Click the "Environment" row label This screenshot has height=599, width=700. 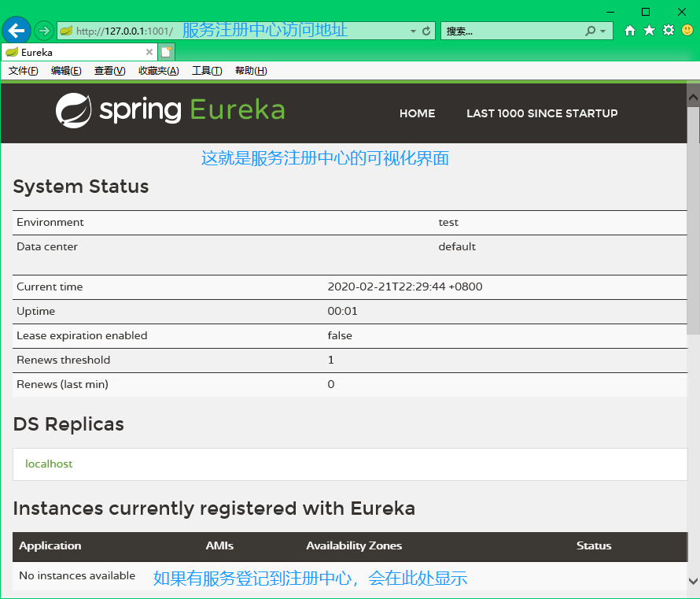pos(50,223)
